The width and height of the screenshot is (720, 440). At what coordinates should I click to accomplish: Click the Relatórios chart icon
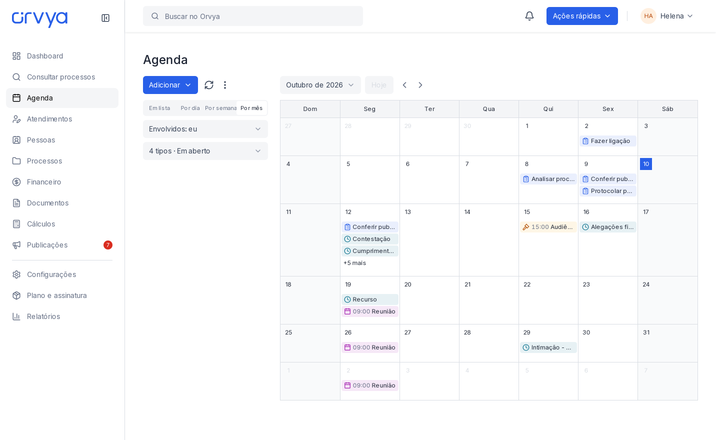pyautogui.click(x=17, y=316)
